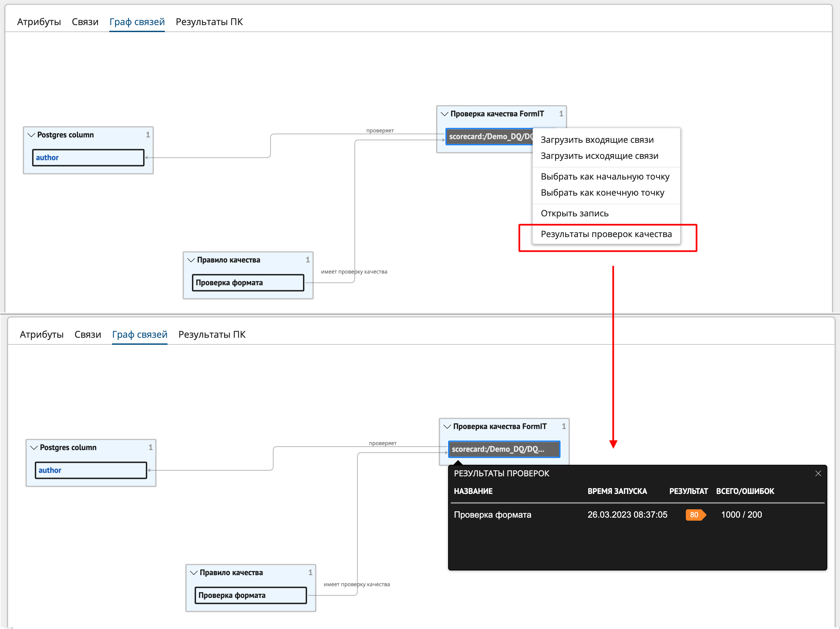This screenshot has width=840, height=629.
Task: Toggle Атрибуты tab in bottom panel
Action: [38, 334]
